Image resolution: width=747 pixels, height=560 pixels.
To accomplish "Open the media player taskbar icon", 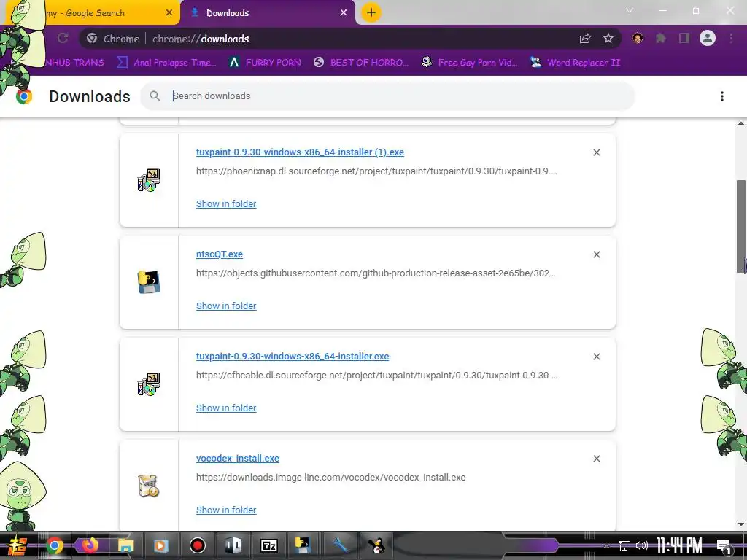I will [161, 545].
